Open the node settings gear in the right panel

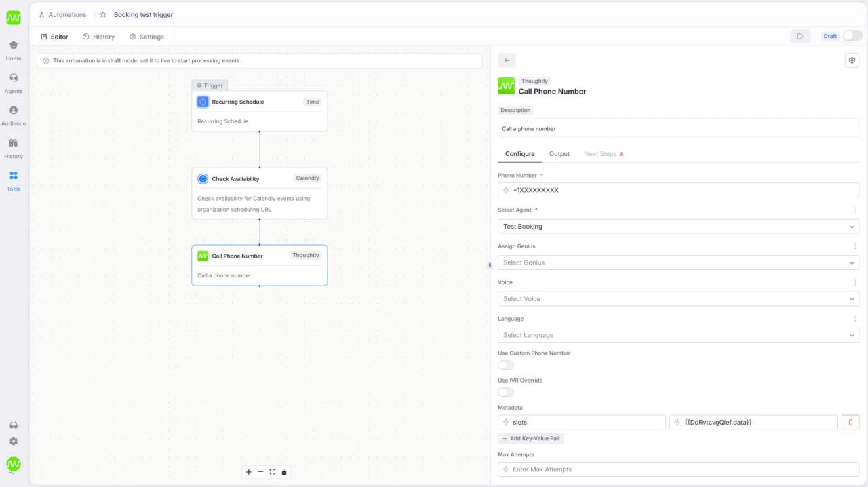point(852,60)
